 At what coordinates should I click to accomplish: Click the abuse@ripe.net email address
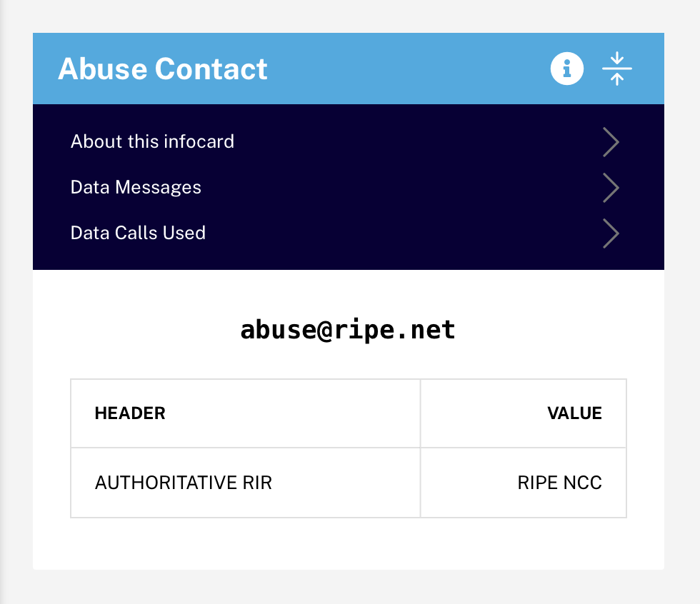pyautogui.click(x=348, y=330)
